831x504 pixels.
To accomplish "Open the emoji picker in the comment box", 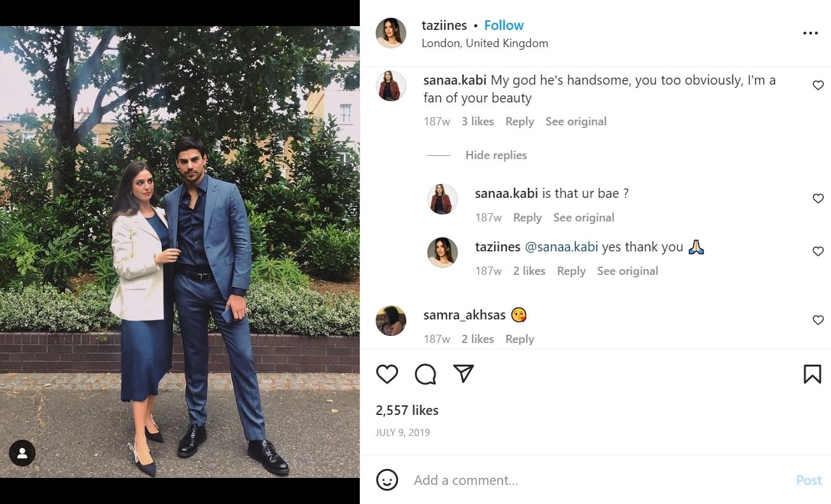I will 387,480.
